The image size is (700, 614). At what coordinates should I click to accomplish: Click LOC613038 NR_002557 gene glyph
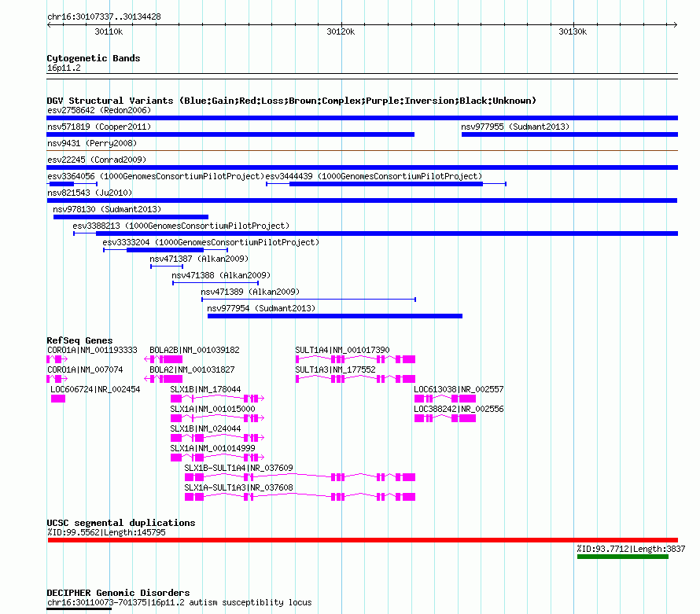click(x=445, y=399)
